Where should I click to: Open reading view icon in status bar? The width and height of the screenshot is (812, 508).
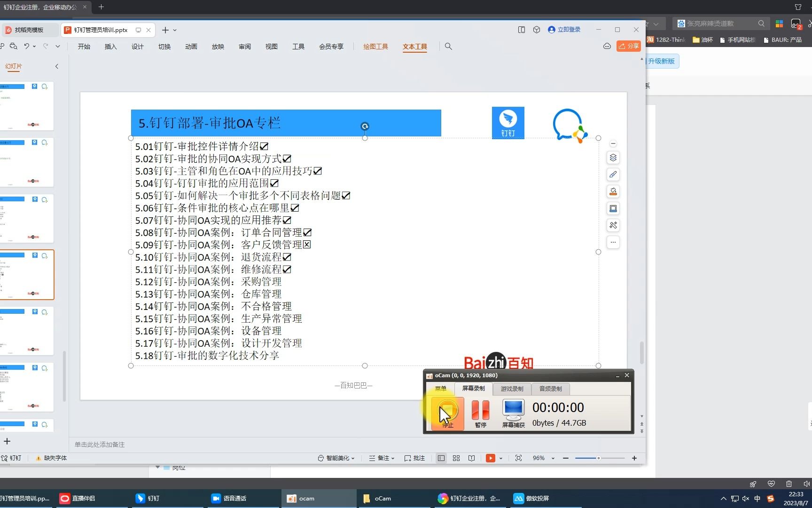point(471,458)
